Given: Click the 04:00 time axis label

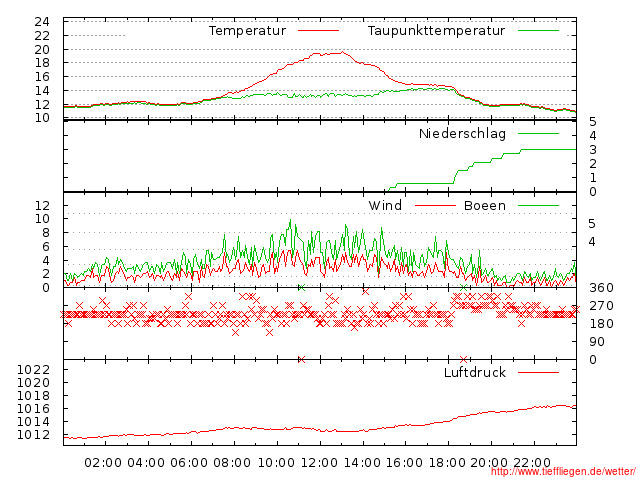Looking at the screenshot, I should [x=146, y=462].
